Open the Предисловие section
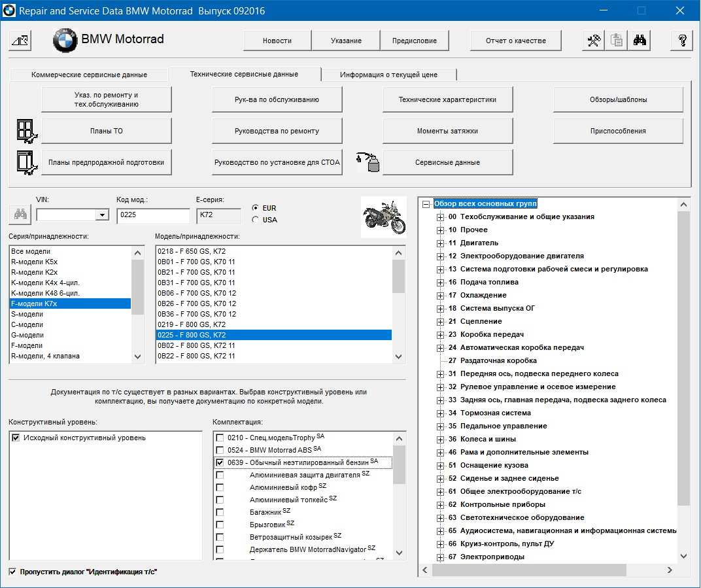Viewport: 701px width, 588px height. click(415, 41)
